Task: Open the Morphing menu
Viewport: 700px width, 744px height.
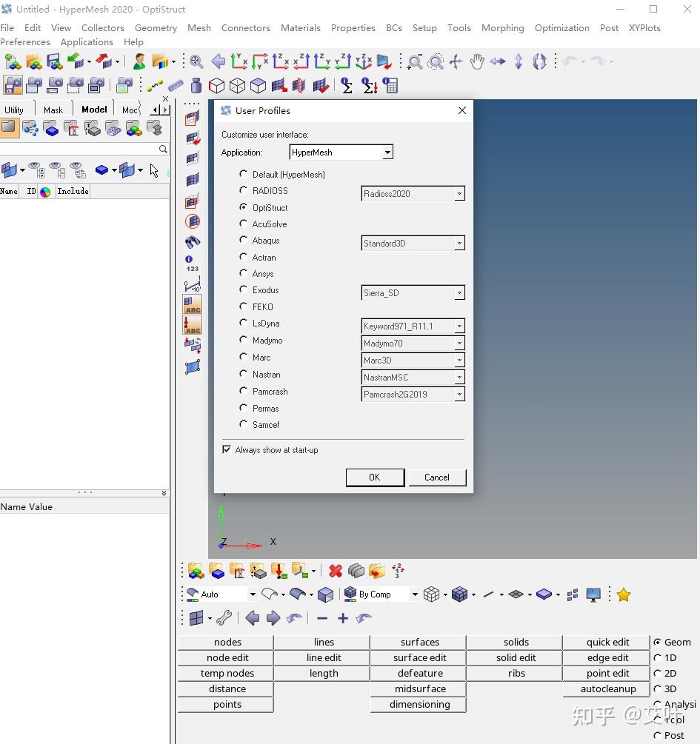Action: 502,28
